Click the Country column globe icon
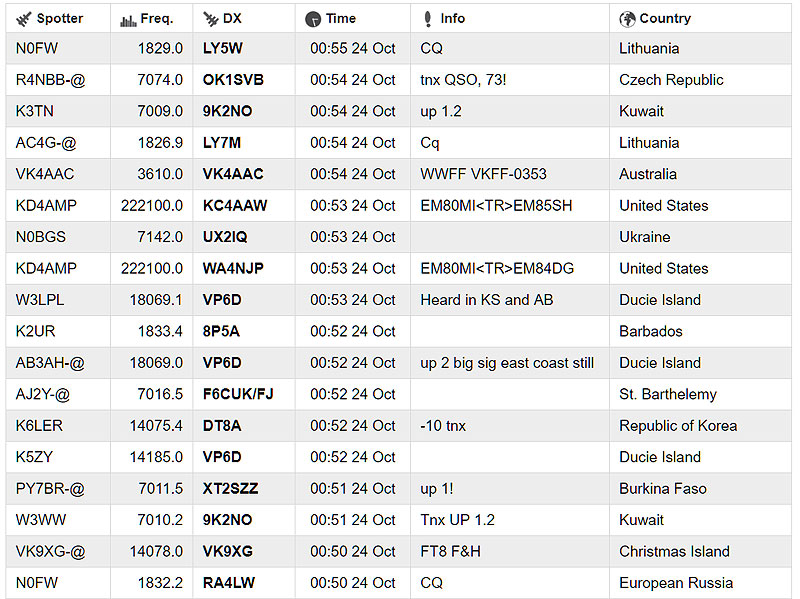 point(627,19)
